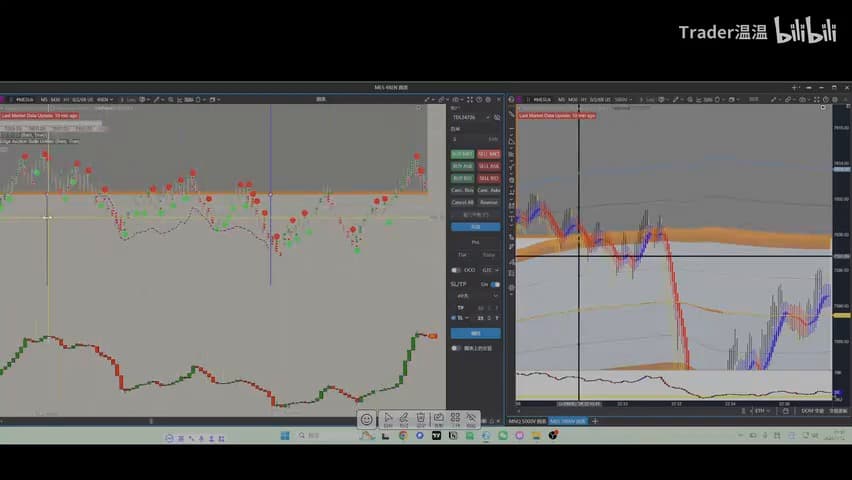Screen dimensions: 852x480
Task: Open TradingView icon on taskbar
Action: pos(436,435)
